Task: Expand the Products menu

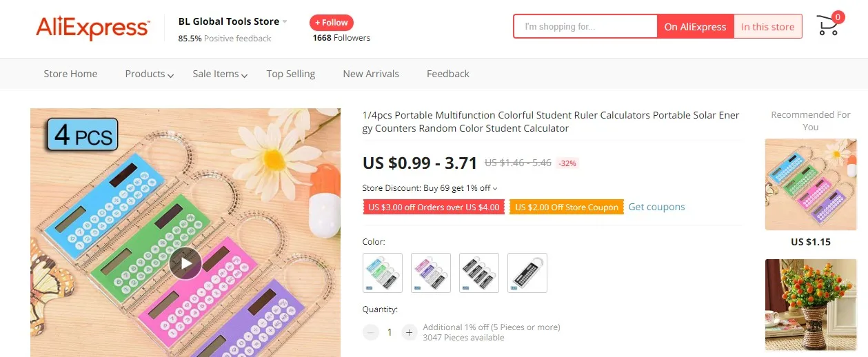Action: pos(149,74)
